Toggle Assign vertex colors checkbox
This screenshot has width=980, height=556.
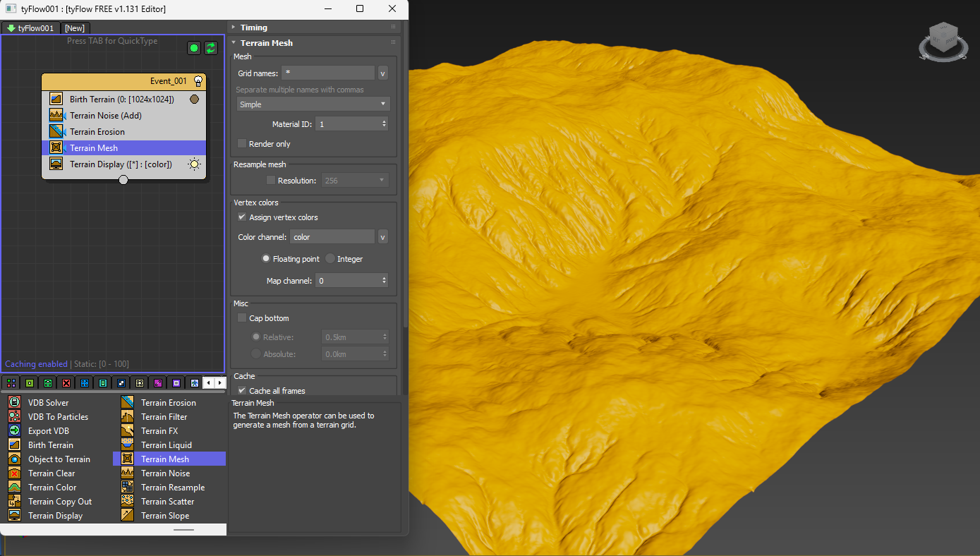click(x=243, y=217)
